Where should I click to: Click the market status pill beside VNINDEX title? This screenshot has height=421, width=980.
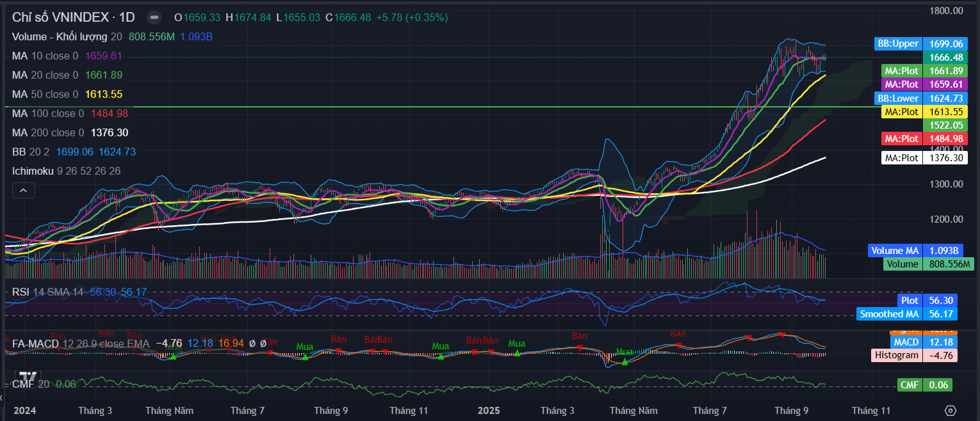tap(154, 18)
